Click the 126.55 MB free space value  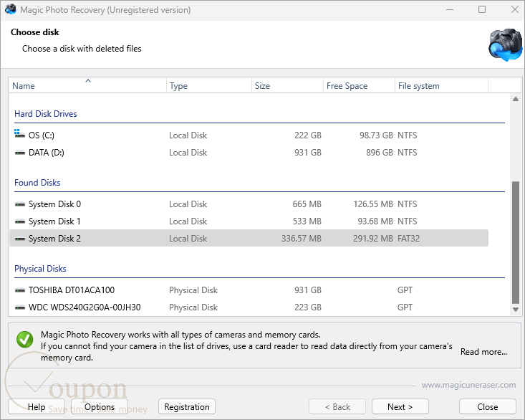coord(373,204)
